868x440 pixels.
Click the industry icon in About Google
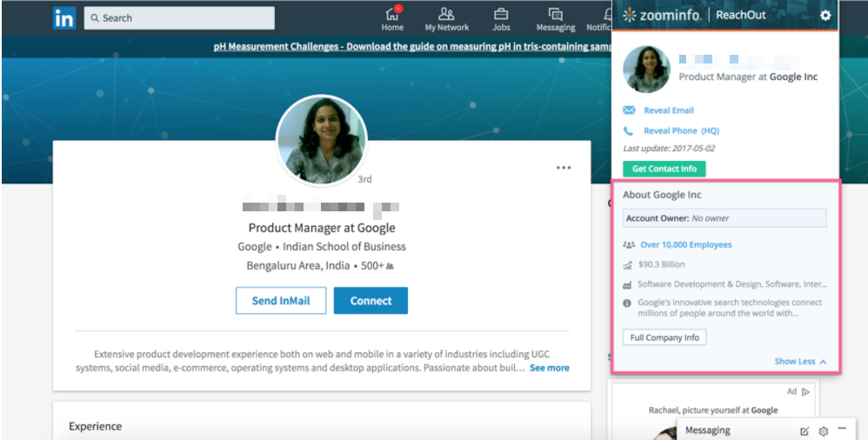(627, 284)
